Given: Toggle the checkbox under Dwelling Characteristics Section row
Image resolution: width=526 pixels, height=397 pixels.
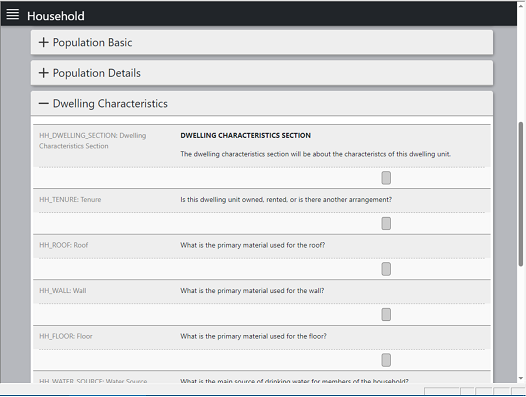Looking at the screenshot, I should coord(386,178).
